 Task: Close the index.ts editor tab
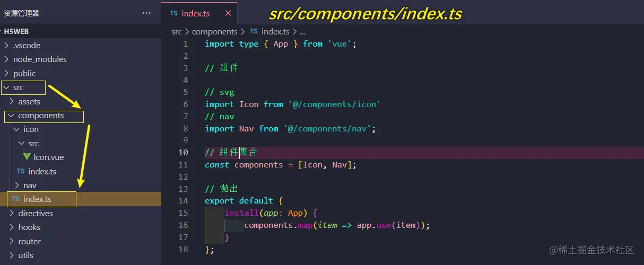coord(228,13)
